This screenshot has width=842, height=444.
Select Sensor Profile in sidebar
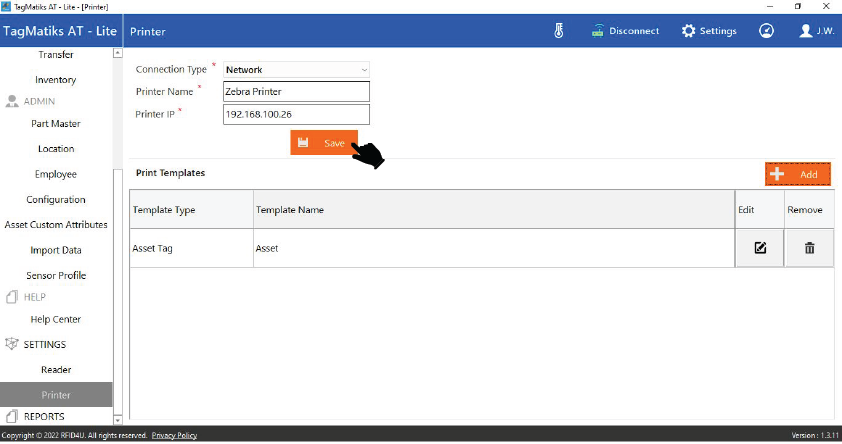[x=56, y=275]
